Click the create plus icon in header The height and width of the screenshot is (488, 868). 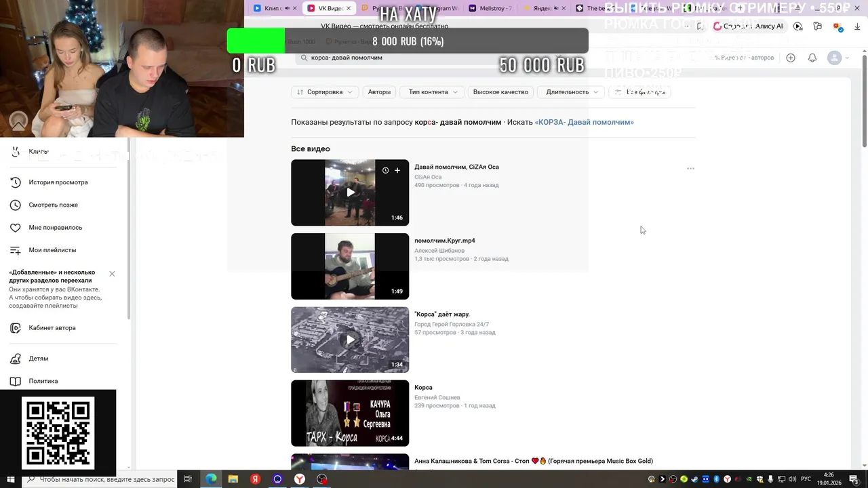[x=791, y=58]
